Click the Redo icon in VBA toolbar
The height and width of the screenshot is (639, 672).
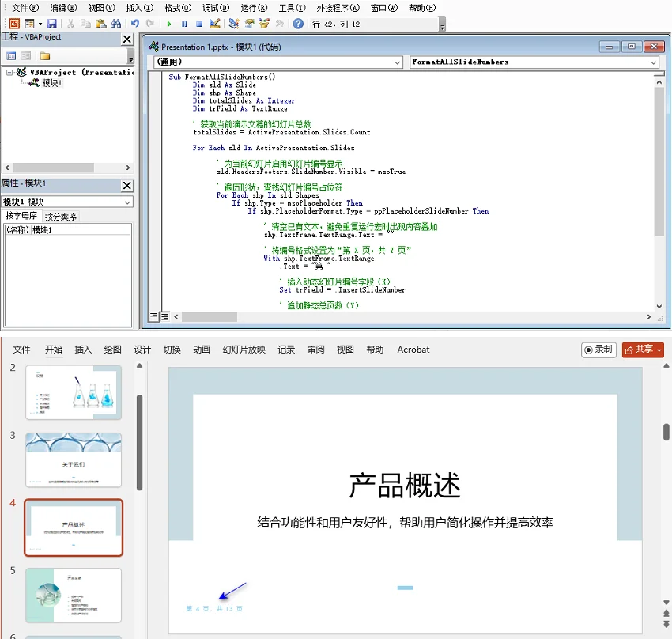[150, 24]
